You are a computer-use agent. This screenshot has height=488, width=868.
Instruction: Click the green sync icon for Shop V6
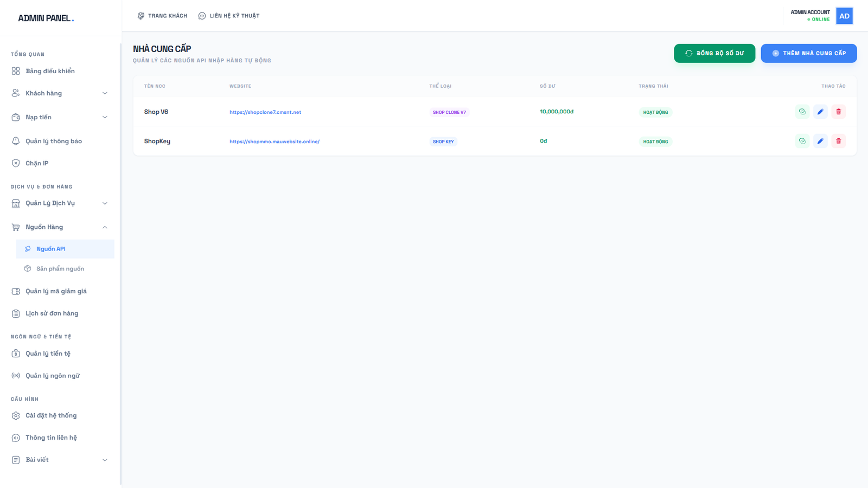click(802, 112)
